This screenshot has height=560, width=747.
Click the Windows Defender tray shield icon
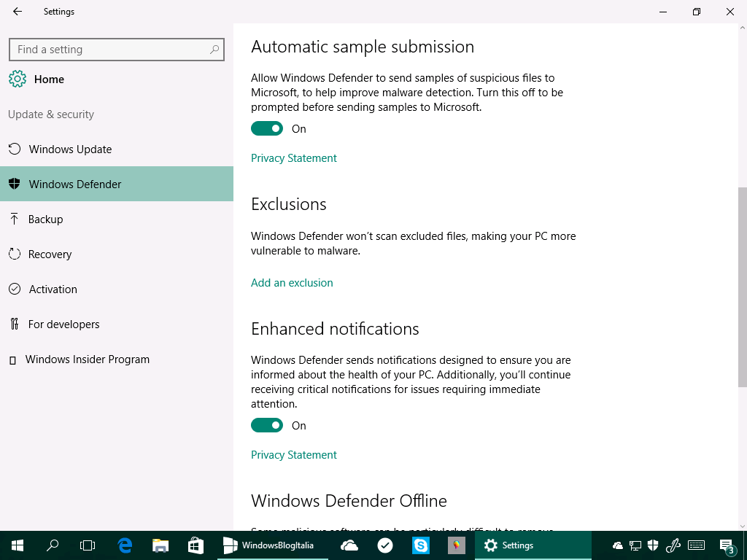click(x=653, y=545)
